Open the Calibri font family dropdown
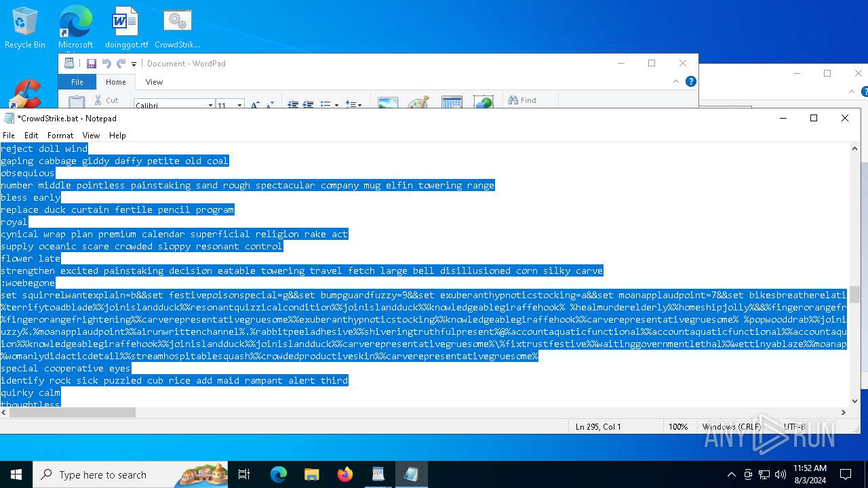The height and width of the screenshot is (488, 868). tap(210, 105)
